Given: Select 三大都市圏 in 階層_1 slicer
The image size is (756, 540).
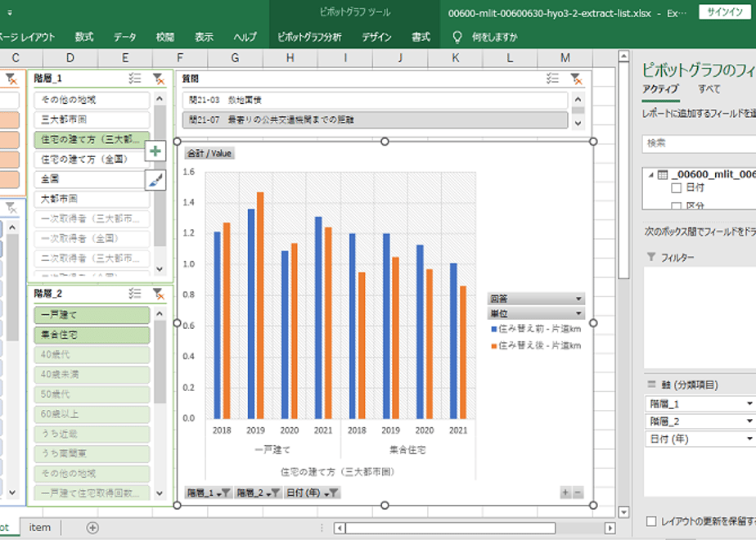Looking at the screenshot, I should click(x=92, y=119).
